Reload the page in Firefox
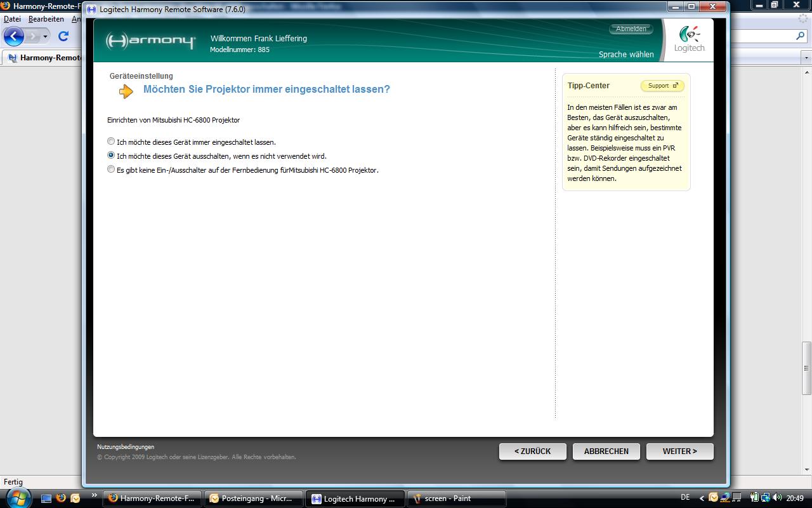This screenshot has width=812, height=508. click(63, 36)
